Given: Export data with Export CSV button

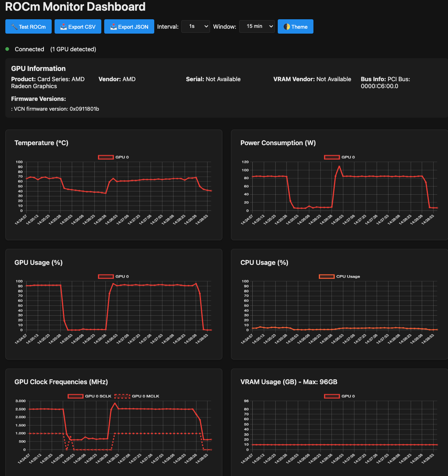Looking at the screenshot, I should pyautogui.click(x=78, y=27).
